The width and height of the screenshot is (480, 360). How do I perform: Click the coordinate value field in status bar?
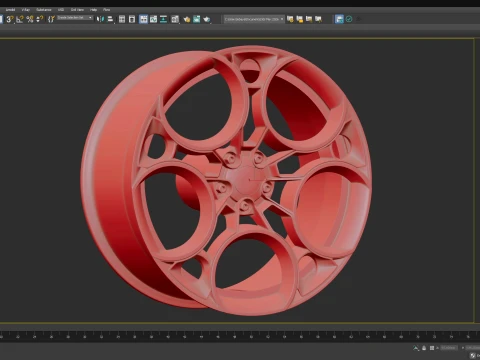tap(448, 348)
